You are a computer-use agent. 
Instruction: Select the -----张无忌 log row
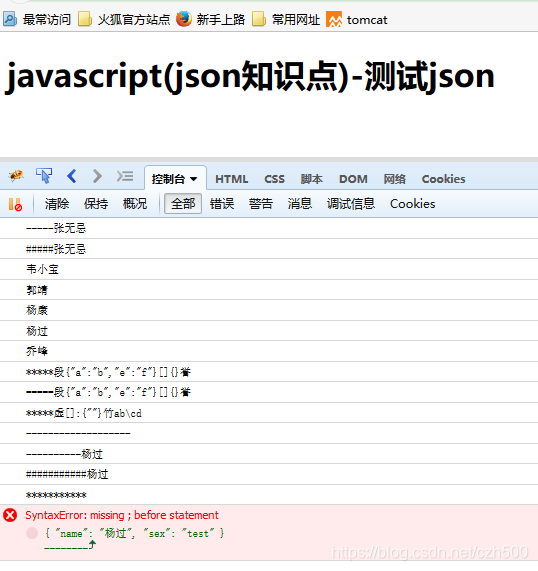pos(269,228)
